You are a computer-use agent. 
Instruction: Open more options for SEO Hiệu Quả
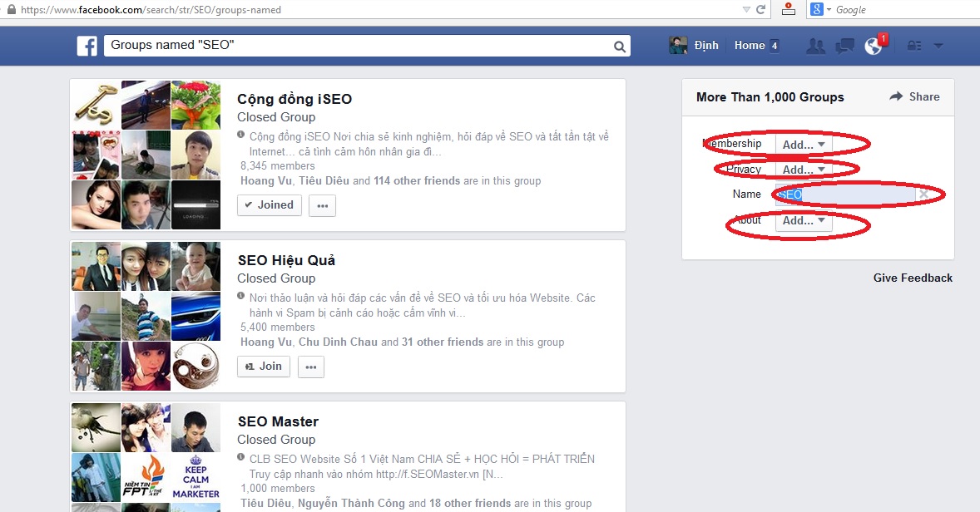[x=310, y=367]
